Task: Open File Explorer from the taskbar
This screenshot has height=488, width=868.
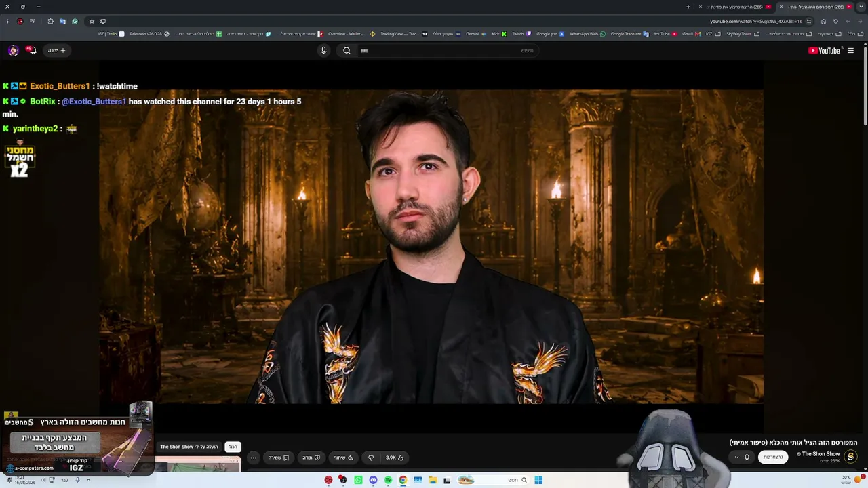Action: click(x=433, y=480)
